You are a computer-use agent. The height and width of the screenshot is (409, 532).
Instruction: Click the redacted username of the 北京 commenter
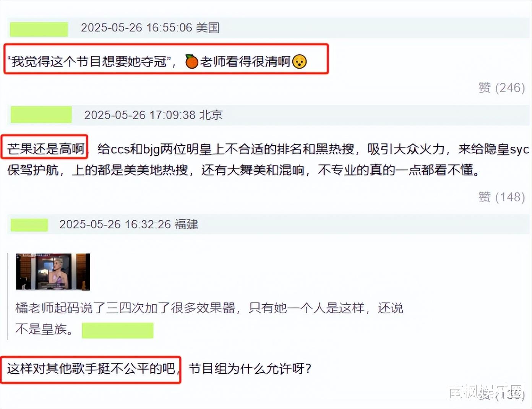pos(41,115)
